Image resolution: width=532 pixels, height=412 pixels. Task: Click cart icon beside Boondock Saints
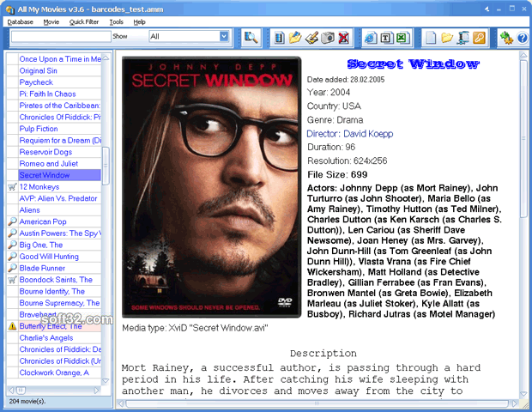[12, 280]
